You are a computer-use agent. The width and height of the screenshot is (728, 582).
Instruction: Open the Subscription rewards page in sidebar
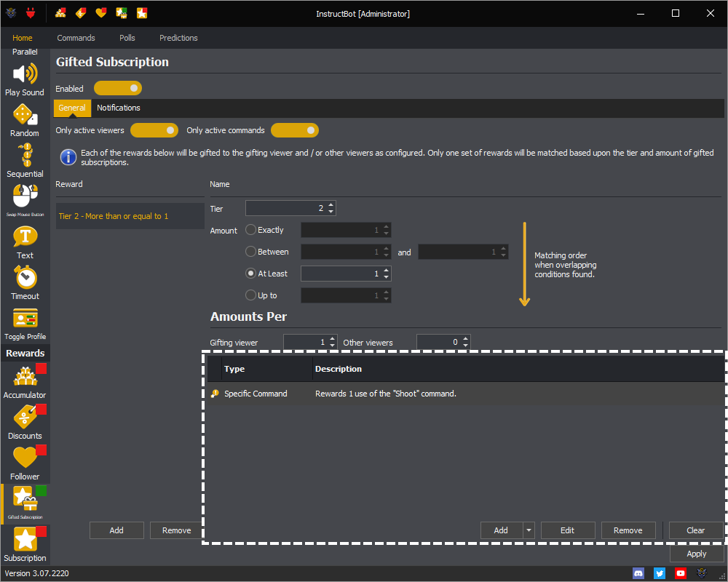[x=25, y=545]
